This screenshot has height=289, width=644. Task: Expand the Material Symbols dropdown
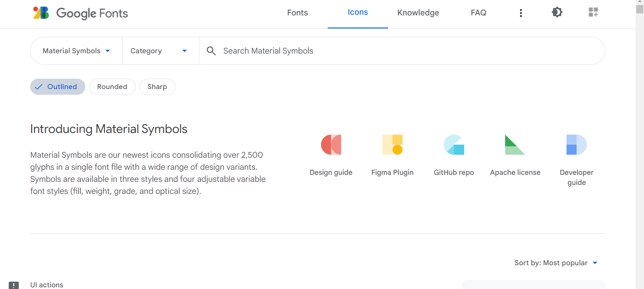(76, 51)
